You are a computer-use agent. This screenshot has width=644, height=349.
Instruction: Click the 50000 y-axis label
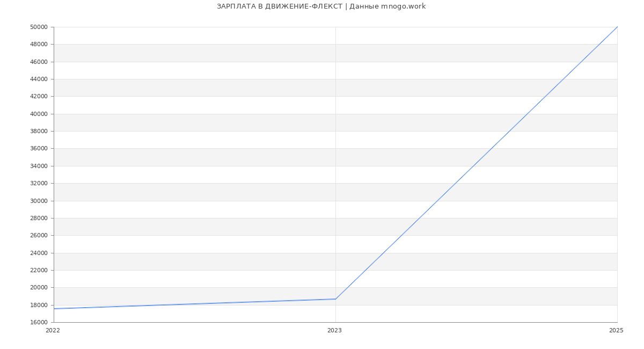click(x=39, y=27)
